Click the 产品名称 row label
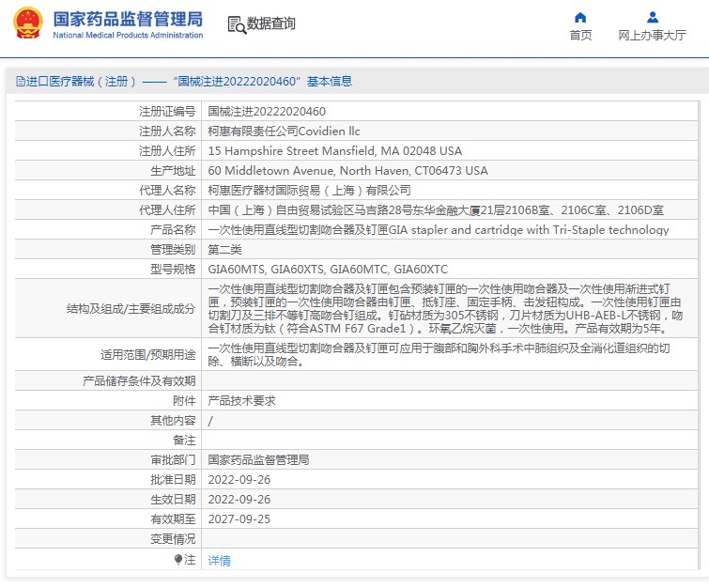Viewport: 709px width, 588px height. pyautogui.click(x=173, y=230)
